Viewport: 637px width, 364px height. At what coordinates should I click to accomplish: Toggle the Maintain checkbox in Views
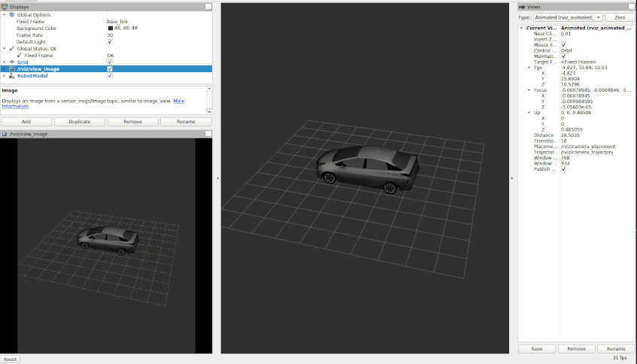563,56
